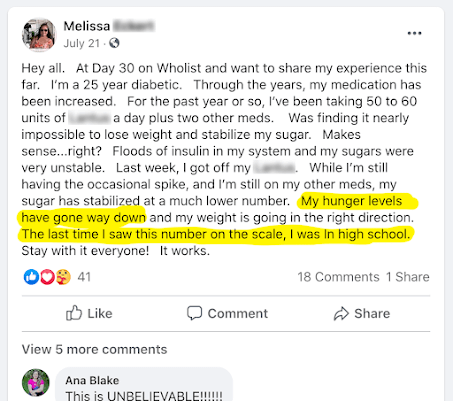Click the public globe privacy icon
This screenshot has width=453, height=401.
(x=114, y=43)
